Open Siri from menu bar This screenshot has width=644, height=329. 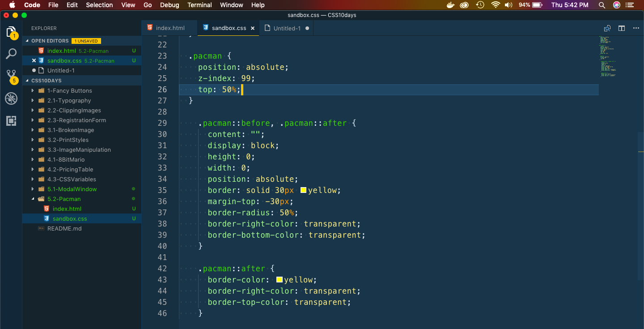pos(617,5)
